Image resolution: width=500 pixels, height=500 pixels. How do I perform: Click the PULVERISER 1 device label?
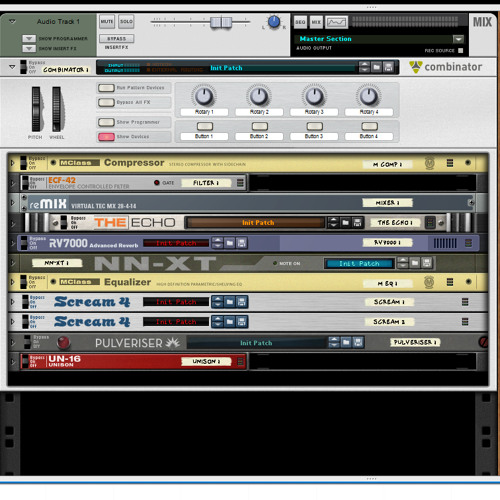pyautogui.click(x=415, y=342)
